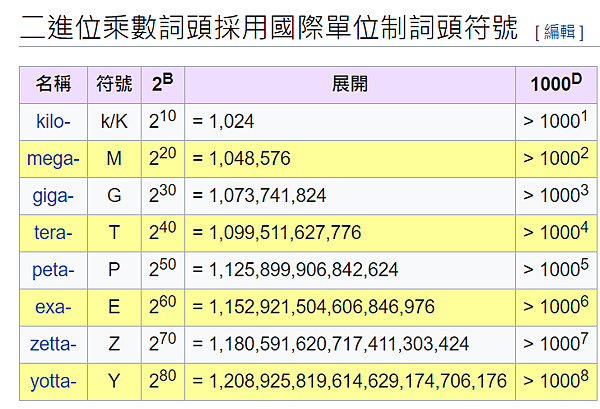Select the G symbol cell

(114, 196)
